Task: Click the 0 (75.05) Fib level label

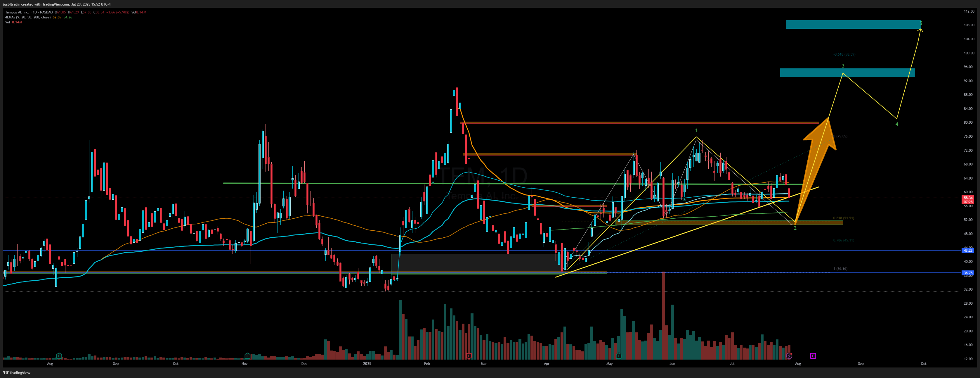Action: pos(840,136)
